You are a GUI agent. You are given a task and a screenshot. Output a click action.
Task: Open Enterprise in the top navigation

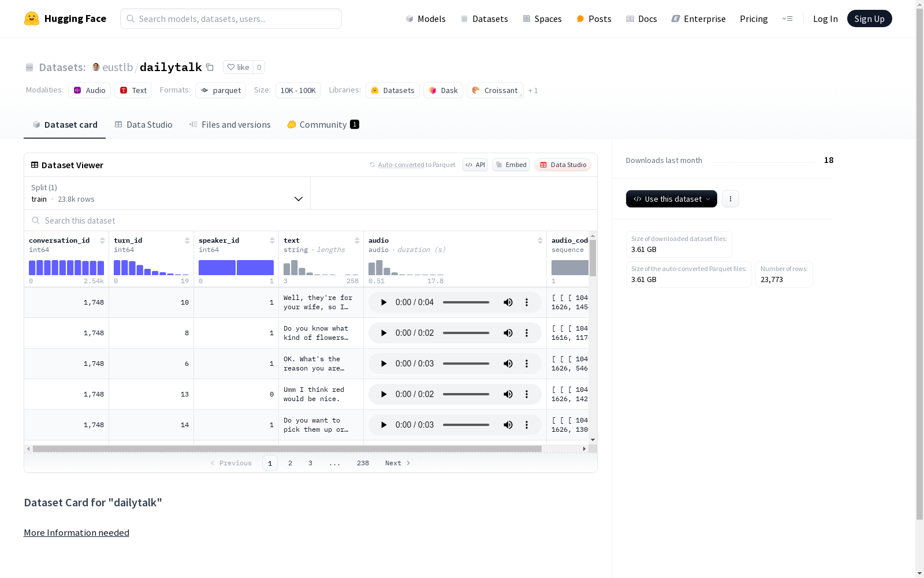(x=698, y=18)
